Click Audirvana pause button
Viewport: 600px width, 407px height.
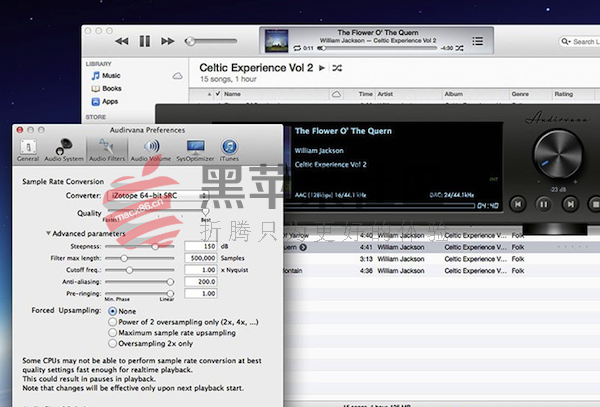click(x=544, y=204)
